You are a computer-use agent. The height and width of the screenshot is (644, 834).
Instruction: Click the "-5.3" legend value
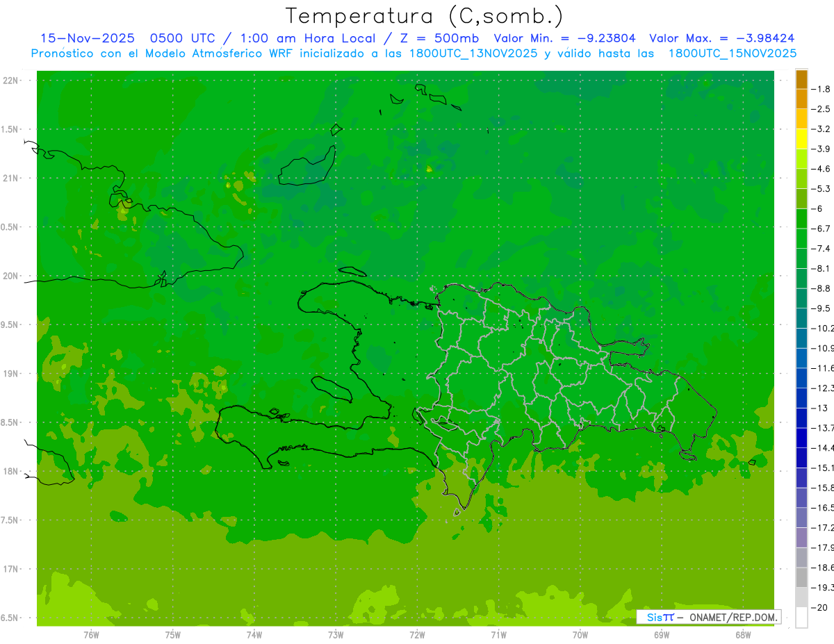(x=821, y=189)
